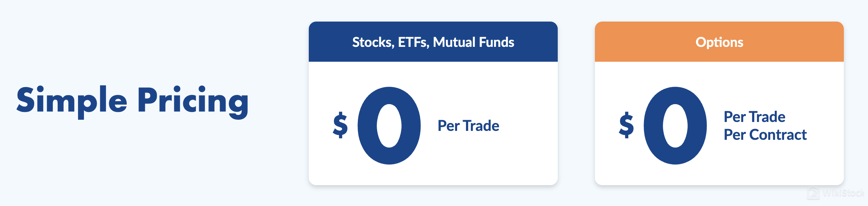Click the word "Simple" in the heading
The height and width of the screenshot is (206, 868).
(x=72, y=100)
